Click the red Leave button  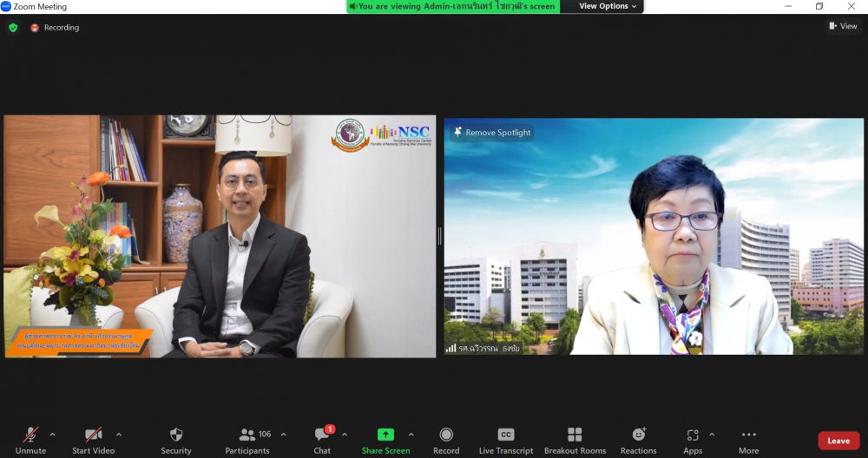coord(838,441)
